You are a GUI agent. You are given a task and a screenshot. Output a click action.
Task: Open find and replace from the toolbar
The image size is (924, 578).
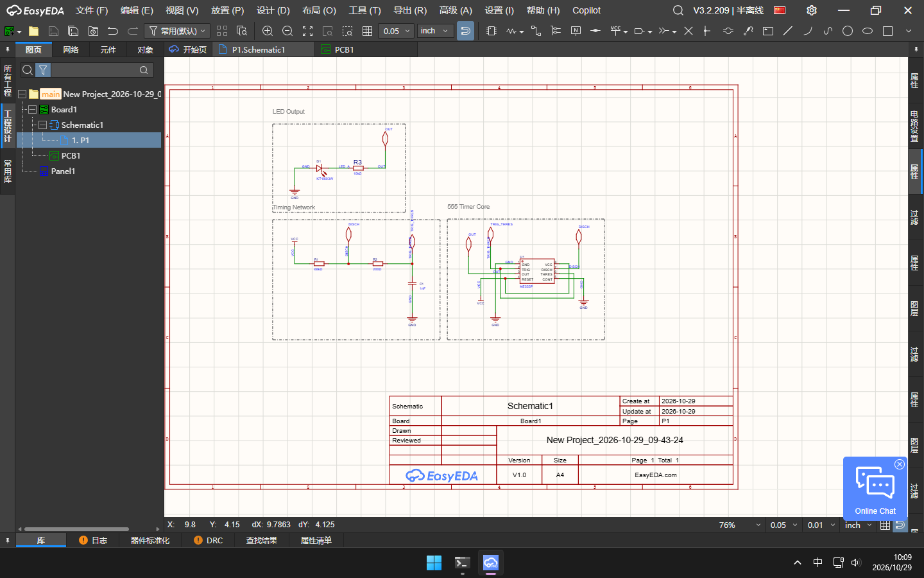pyautogui.click(x=242, y=31)
